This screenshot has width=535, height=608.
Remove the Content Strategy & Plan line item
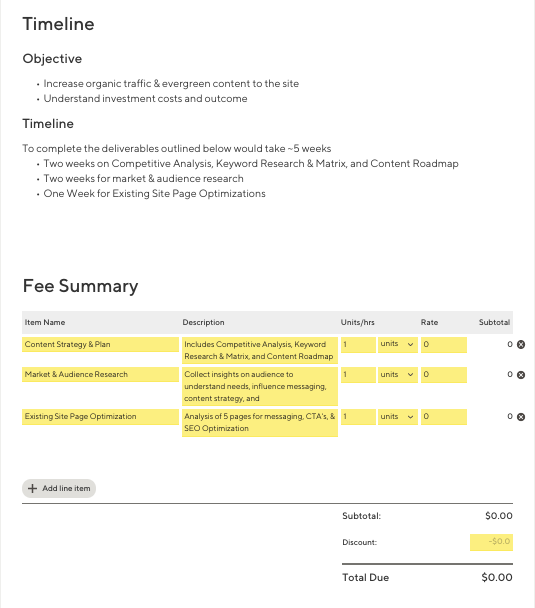[521, 344]
